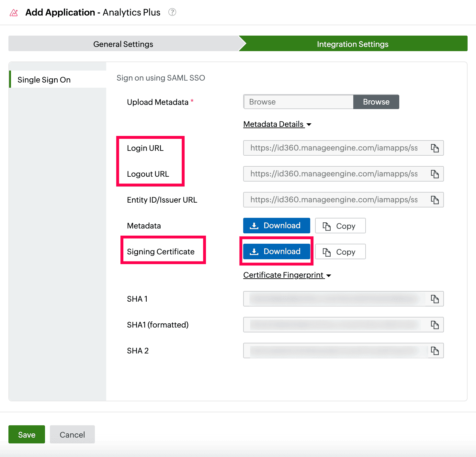
Task: Copy the SHA 1 fingerprint icon
Action: (435, 299)
